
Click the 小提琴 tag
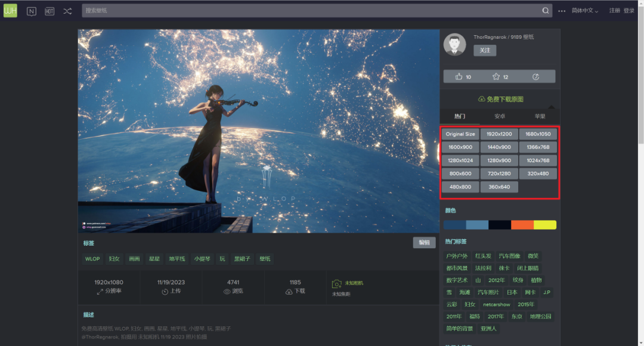[202, 259]
